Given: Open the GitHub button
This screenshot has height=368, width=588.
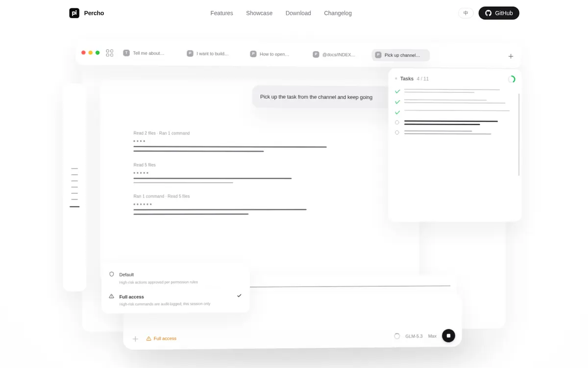Looking at the screenshot, I should pos(499,13).
